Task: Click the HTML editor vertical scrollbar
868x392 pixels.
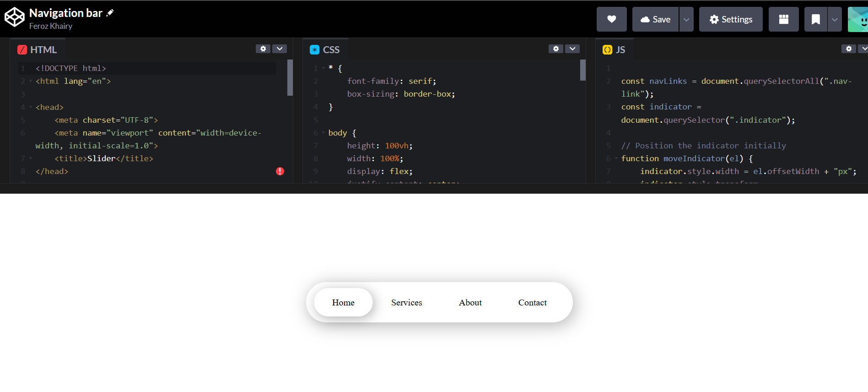Action: [x=290, y=78]
